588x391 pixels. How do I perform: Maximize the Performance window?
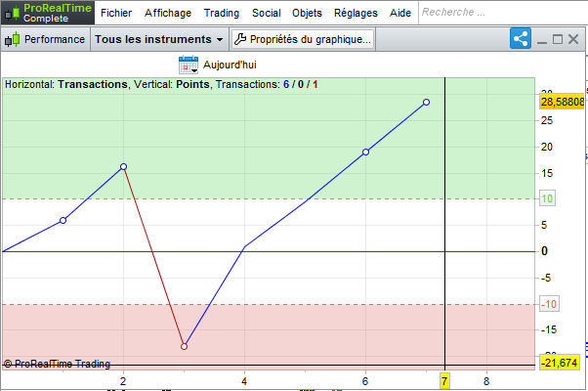(x=558, y=39)
